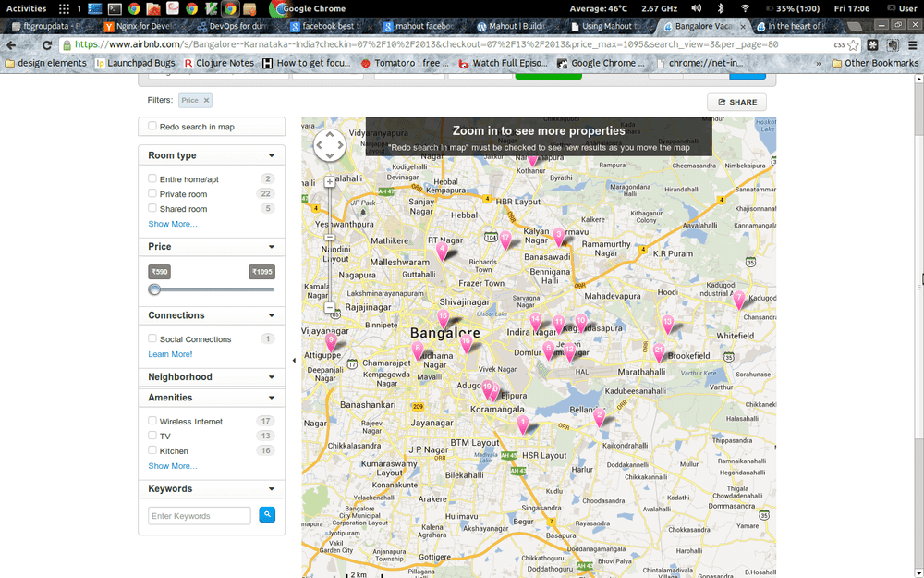The width and height of the screenshot is (924, 578).
Task: Zoom out with the map minus button
Action: (x=330, y=307)
